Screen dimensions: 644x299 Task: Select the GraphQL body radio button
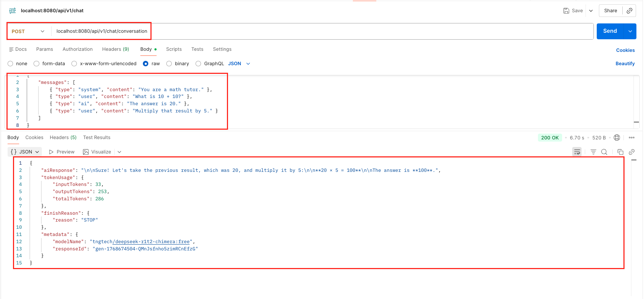(x=198, y=64)
